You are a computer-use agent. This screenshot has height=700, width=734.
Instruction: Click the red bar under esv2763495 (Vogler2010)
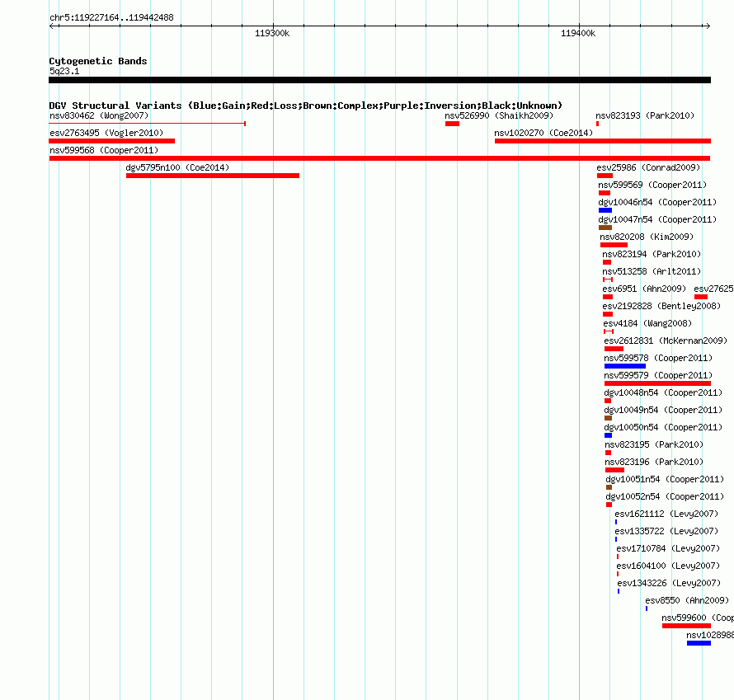pos(112,141)
